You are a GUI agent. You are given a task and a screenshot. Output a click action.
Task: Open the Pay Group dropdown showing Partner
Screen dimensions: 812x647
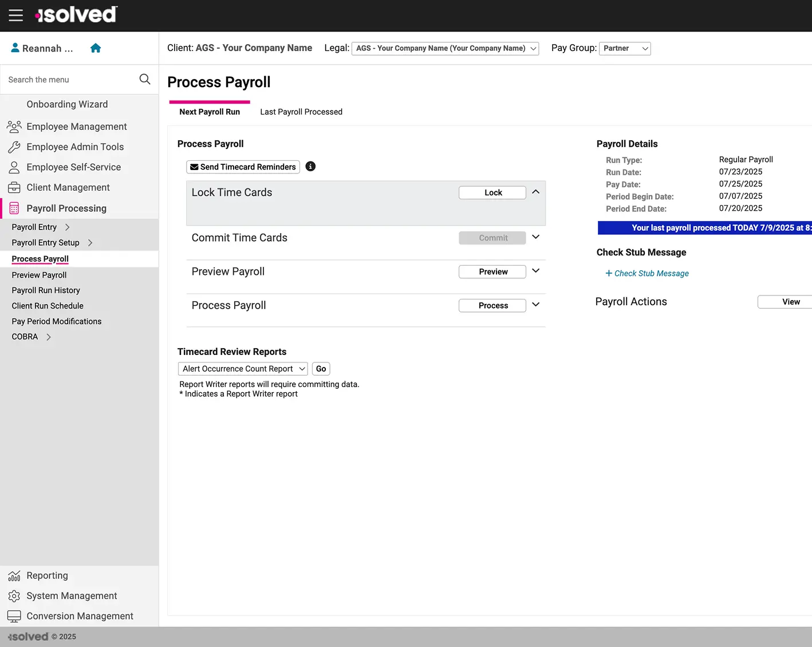click(x=624, y=48)
